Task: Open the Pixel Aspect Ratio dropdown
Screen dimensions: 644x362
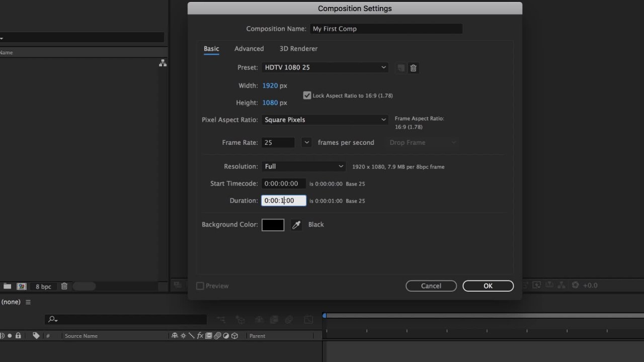Action: pos(325,120)
